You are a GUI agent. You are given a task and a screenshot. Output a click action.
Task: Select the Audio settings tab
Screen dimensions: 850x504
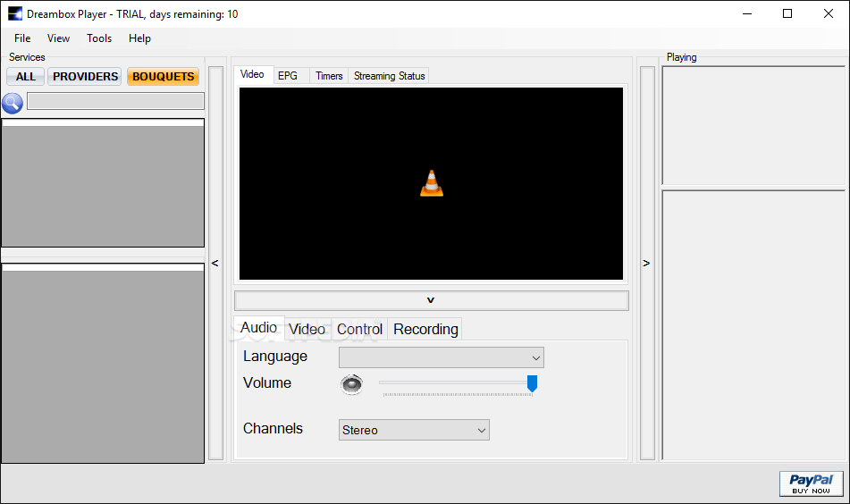pyautogui.click(x=258, y=328)
